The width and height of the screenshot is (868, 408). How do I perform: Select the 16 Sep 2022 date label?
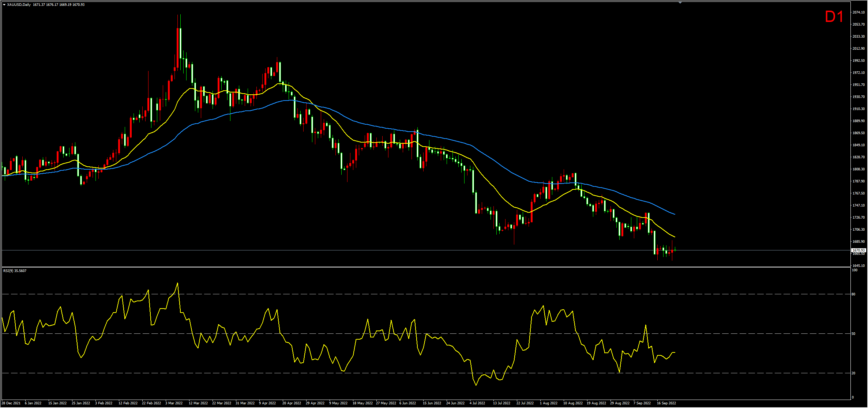tap(666, 403)
